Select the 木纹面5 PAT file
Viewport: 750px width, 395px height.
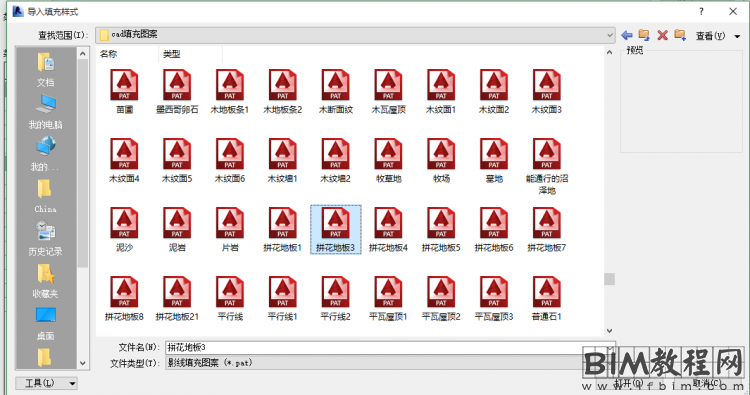(x=177, y=161)
